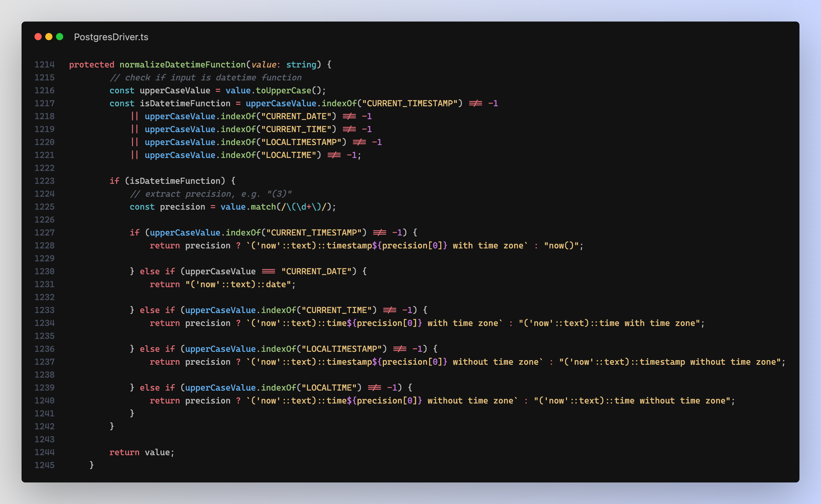Select the toUpperCase method call
The image size is (821, 504).
click(x=285, y=90)
